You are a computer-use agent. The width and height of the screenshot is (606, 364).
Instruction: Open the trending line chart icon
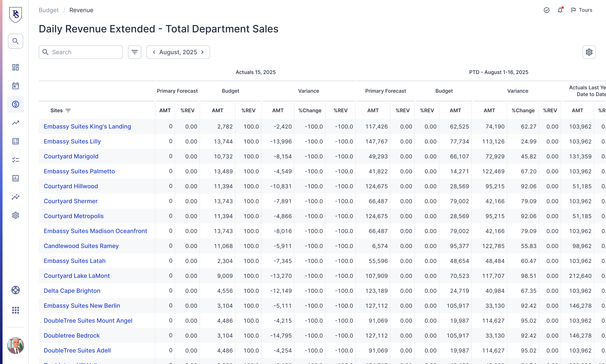pos(16,123)
